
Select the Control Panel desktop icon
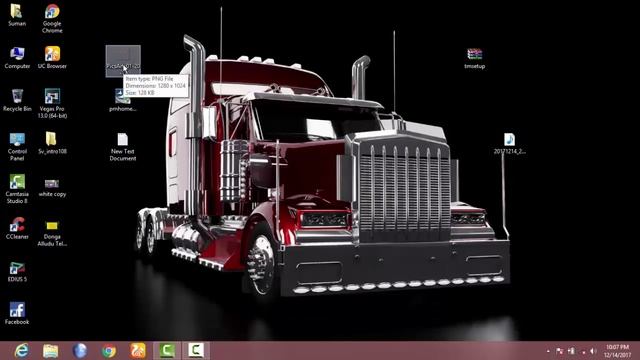click(x=17, y=147)
